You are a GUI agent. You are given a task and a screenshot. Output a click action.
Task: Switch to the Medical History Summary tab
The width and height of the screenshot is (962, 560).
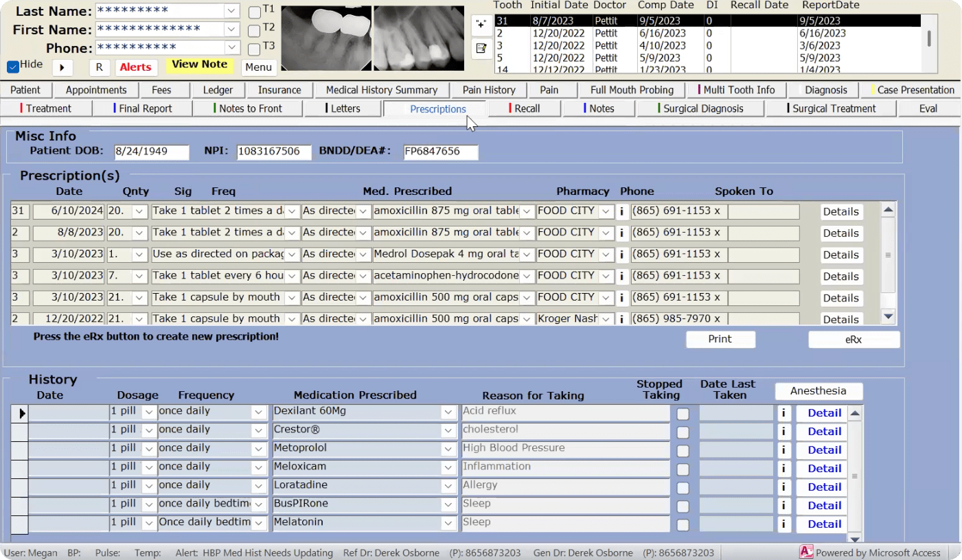click(x=381, y=90)
